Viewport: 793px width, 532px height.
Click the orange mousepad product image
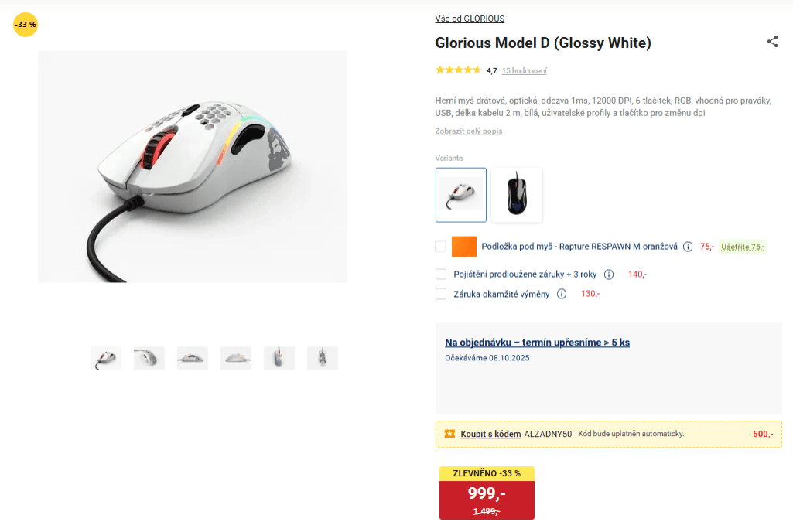tap(463, 247)
